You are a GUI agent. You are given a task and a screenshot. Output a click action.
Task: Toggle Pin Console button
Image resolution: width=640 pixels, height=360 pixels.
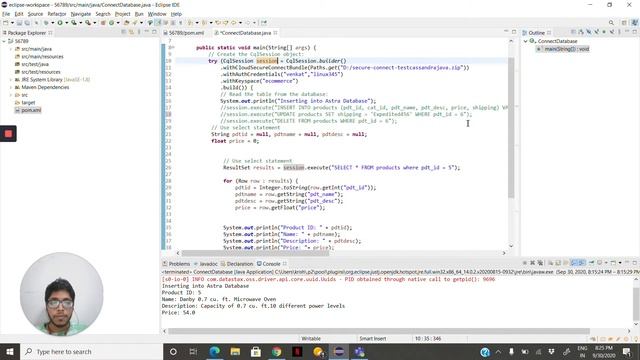[x=591, y=263]
